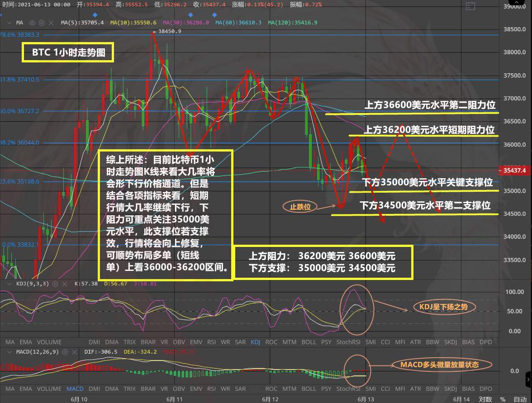This screenshot has height=403, width=532.
Task: Select EMV tab in MACD panel row
Action: click(196, 389)
